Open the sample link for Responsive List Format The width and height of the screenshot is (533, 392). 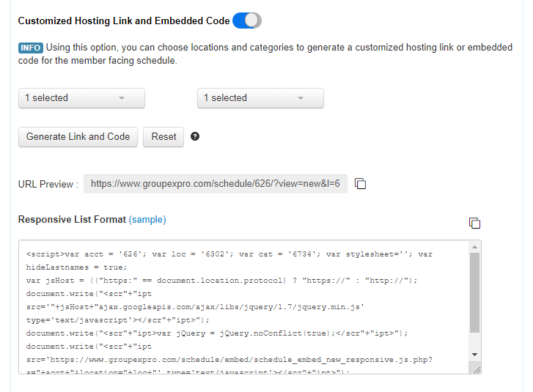tap(147, 220)
